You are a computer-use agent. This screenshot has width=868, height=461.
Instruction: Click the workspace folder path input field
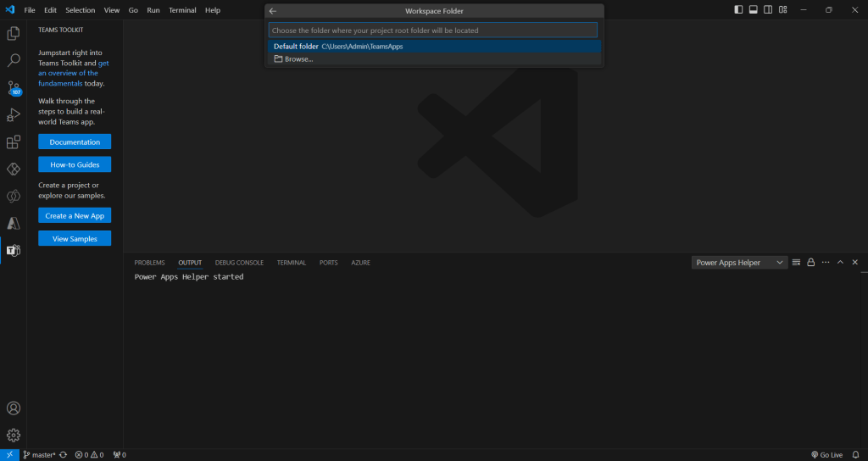pyautogui.click(x=433, y=31)
